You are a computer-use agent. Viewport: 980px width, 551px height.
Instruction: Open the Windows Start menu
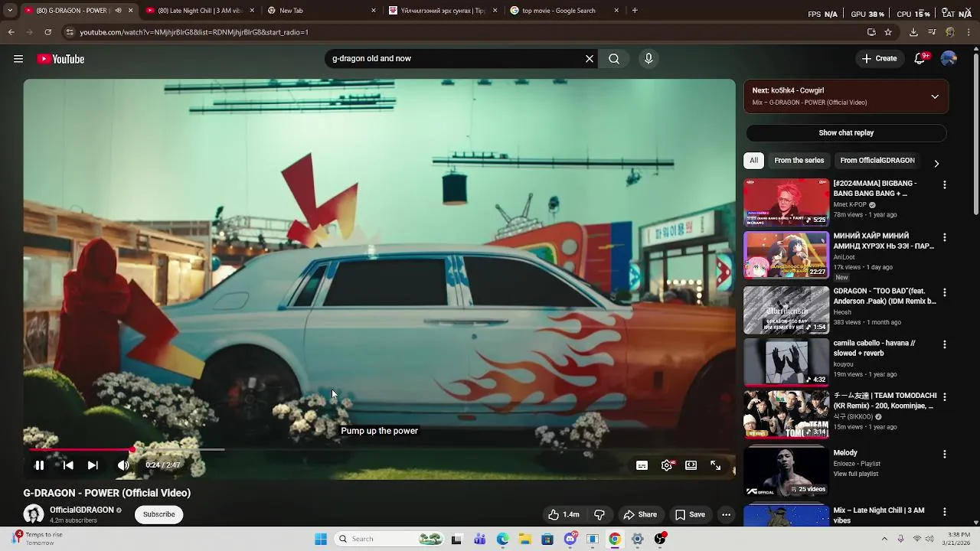pyautogui.click(x=321, y=540)
